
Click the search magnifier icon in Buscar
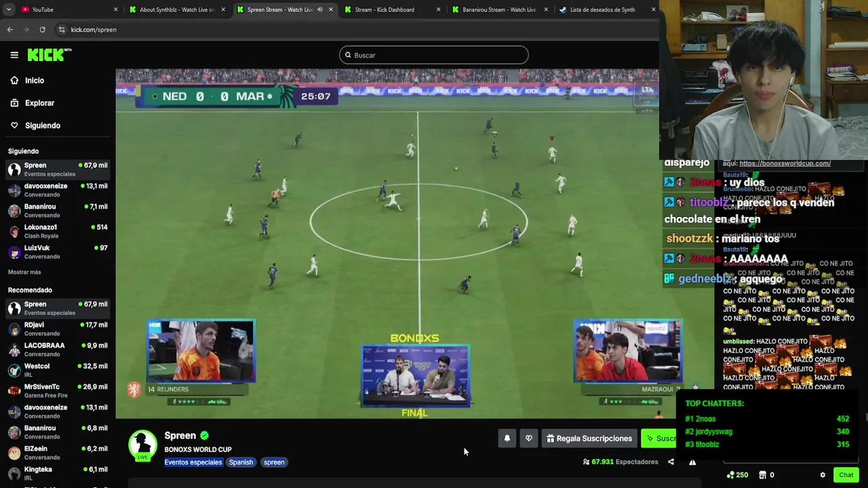pos(348,55)
